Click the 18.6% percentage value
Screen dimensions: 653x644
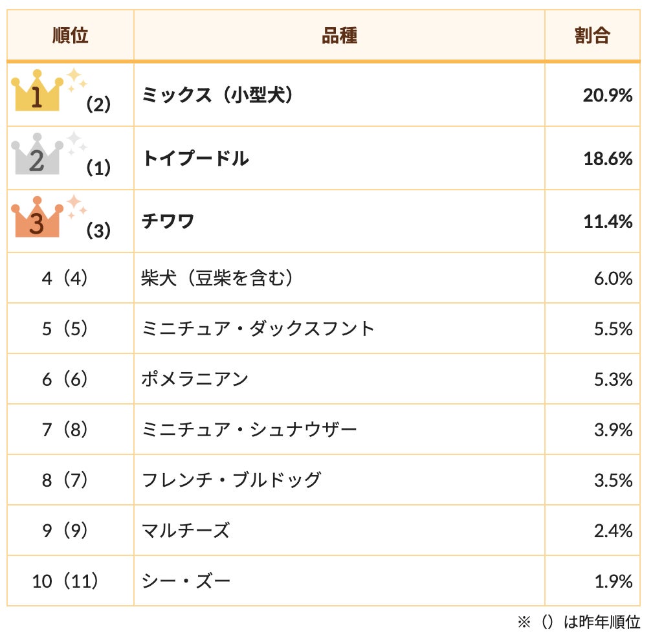point(607,159)
